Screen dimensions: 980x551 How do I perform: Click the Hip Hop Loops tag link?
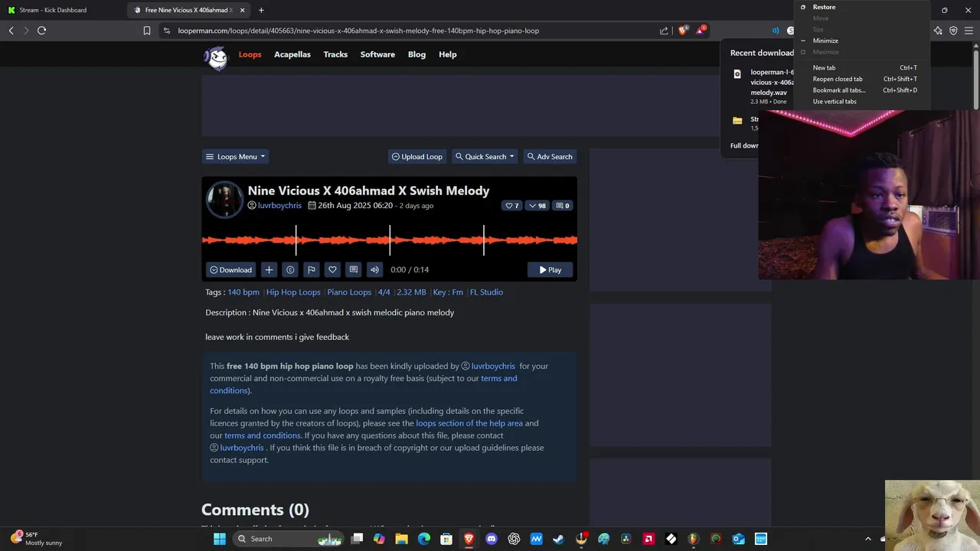click(x=293, y=292)
